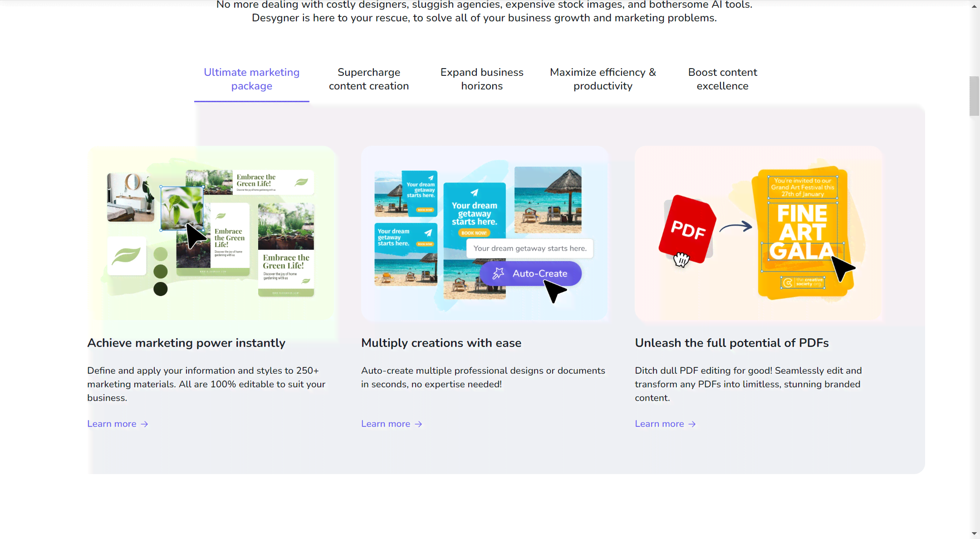Click Learn more under Unleash full potential PDFs
Viewport: 980px width, 539px height.
(665, 424)
